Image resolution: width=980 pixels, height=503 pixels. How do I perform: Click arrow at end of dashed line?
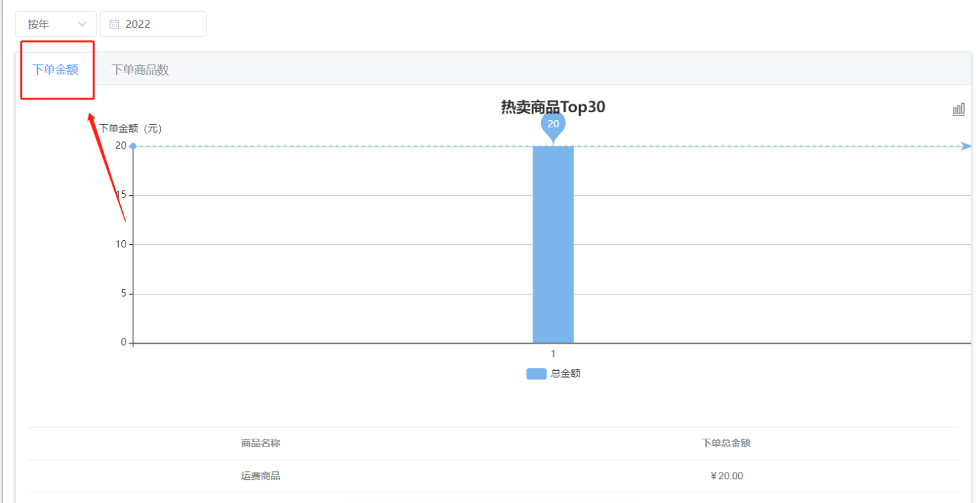(966, 146)
